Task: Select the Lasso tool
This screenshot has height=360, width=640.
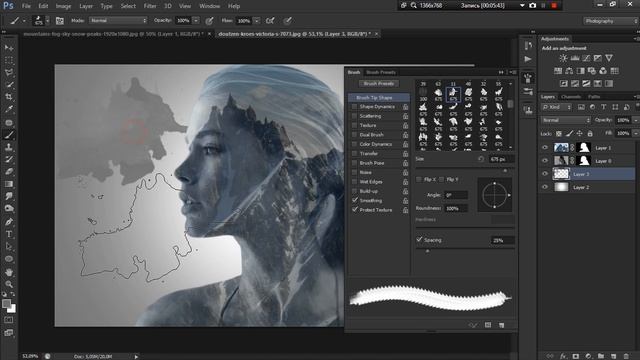Action: [x=9, y=73]
